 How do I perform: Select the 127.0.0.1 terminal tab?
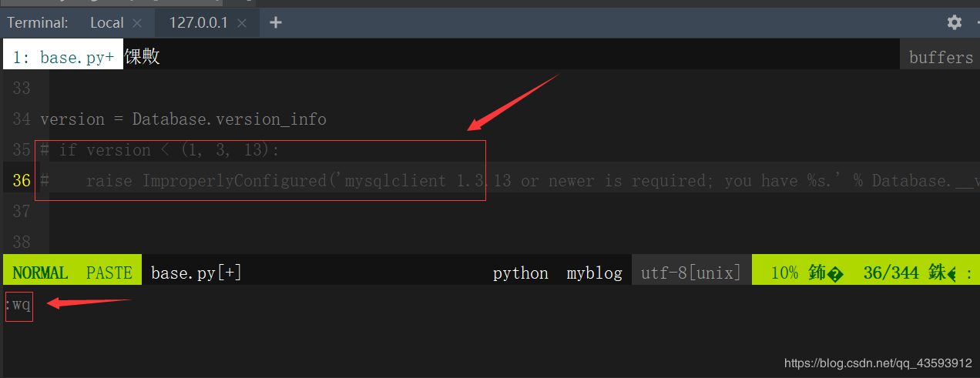198,23
